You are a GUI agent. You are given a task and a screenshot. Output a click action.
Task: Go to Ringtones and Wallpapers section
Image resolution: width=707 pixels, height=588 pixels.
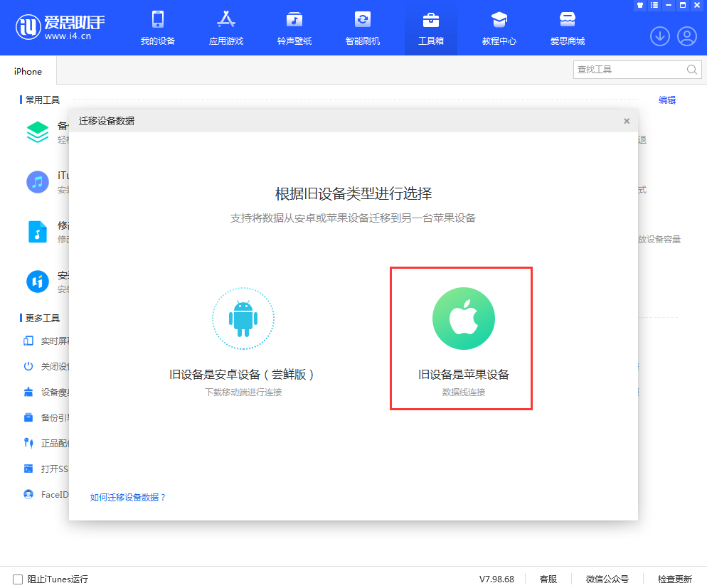click(x=294, y=28)
